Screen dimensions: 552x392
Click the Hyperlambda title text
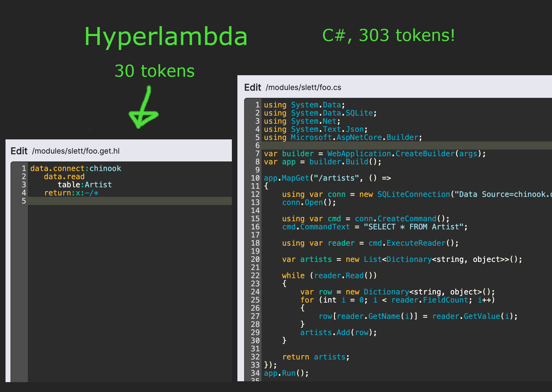click(166, 36)
